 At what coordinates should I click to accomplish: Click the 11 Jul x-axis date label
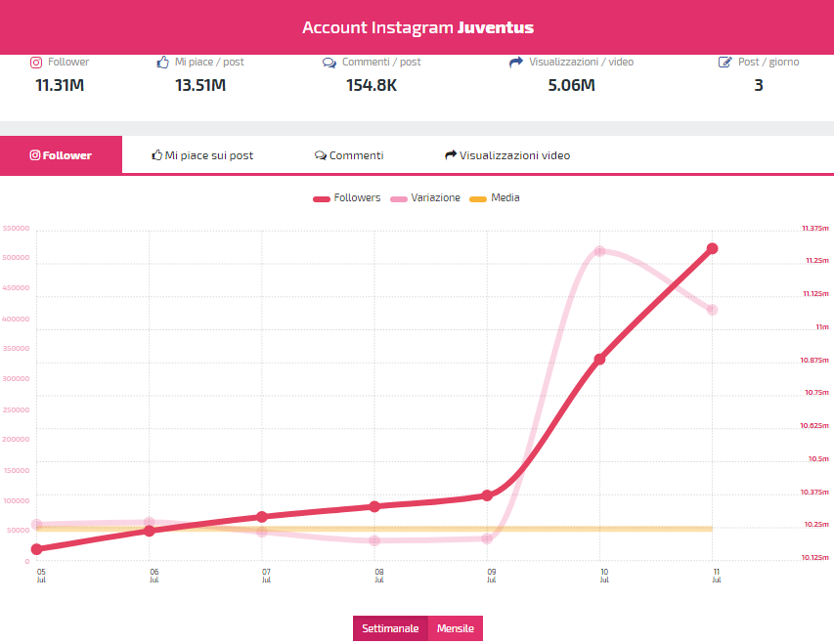(717, 576)
